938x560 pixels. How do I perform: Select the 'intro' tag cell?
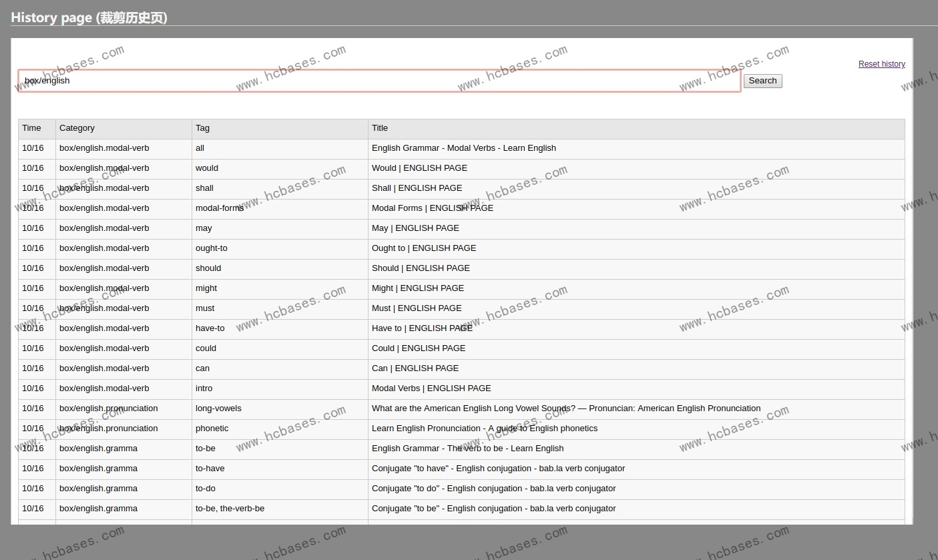[280, 389]
